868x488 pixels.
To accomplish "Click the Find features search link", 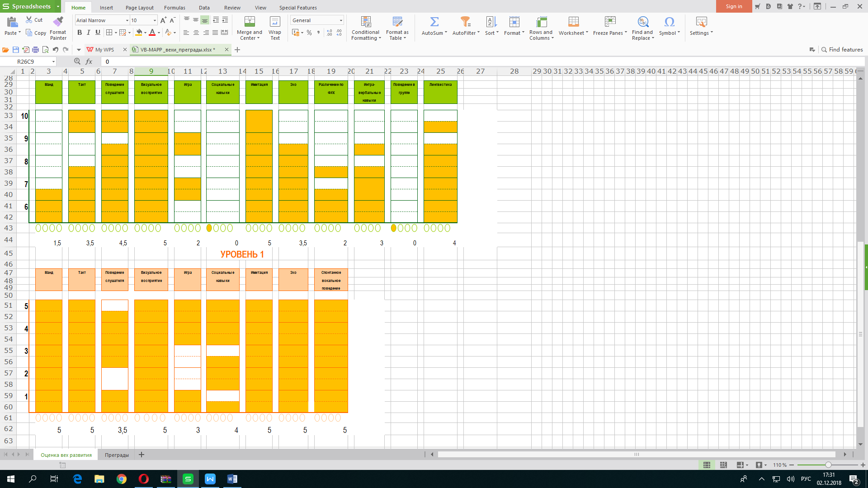I will tap(842, 50).
